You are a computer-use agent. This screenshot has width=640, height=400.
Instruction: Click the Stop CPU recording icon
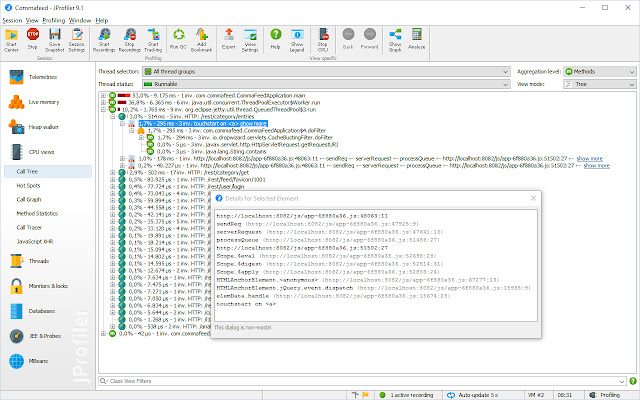pos(323,40)
